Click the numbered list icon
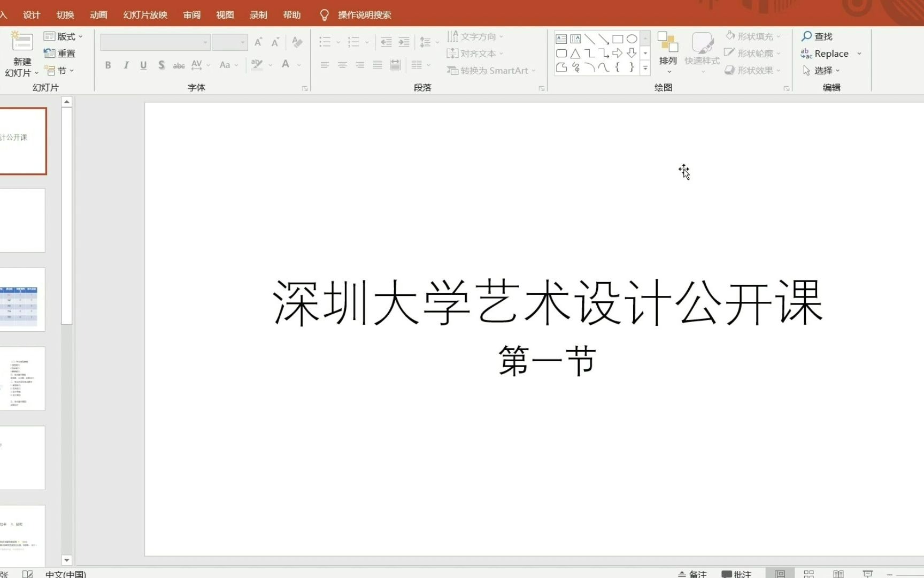The width and height of the screenshot is (924, 578). coord(353,42)
